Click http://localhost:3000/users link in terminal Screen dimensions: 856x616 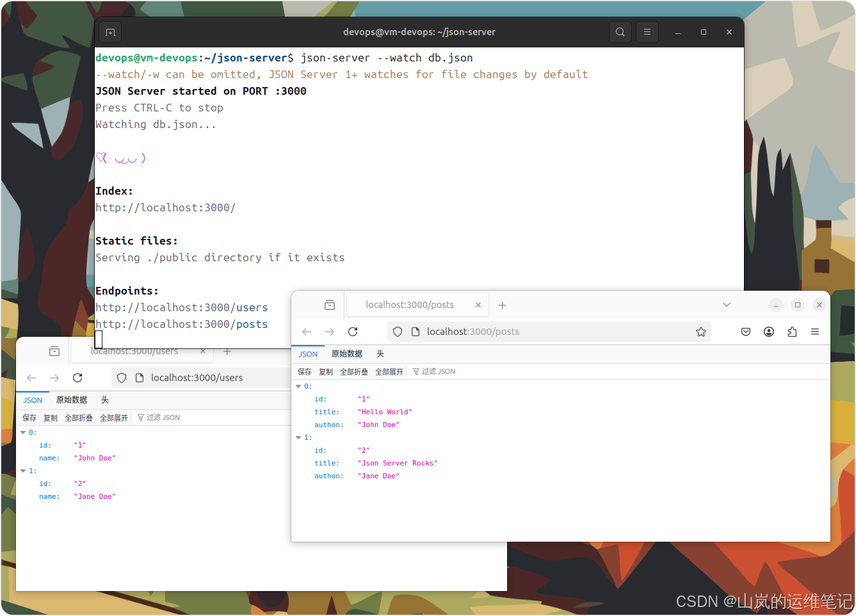pos(182,307)
